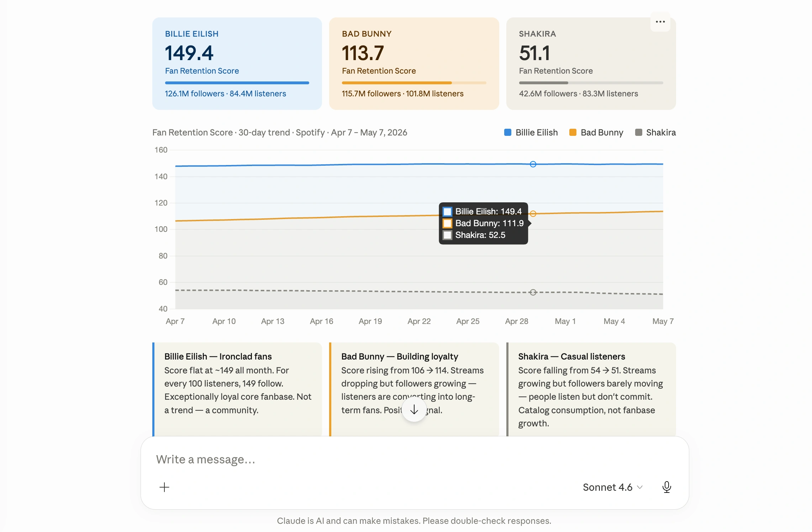The height and width of the screenshot is (532, 812).
Task: Toggle Bad Bunny series in chart legend
Action: [596, 132]
